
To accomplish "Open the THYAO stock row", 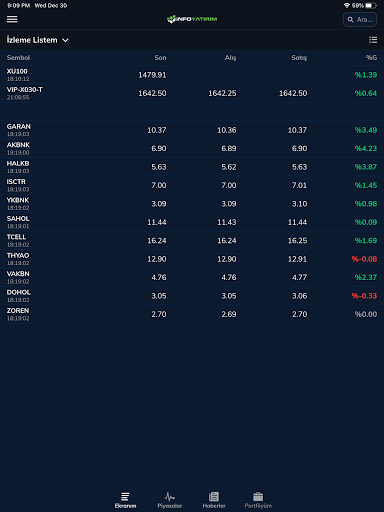I will point(192,259).
